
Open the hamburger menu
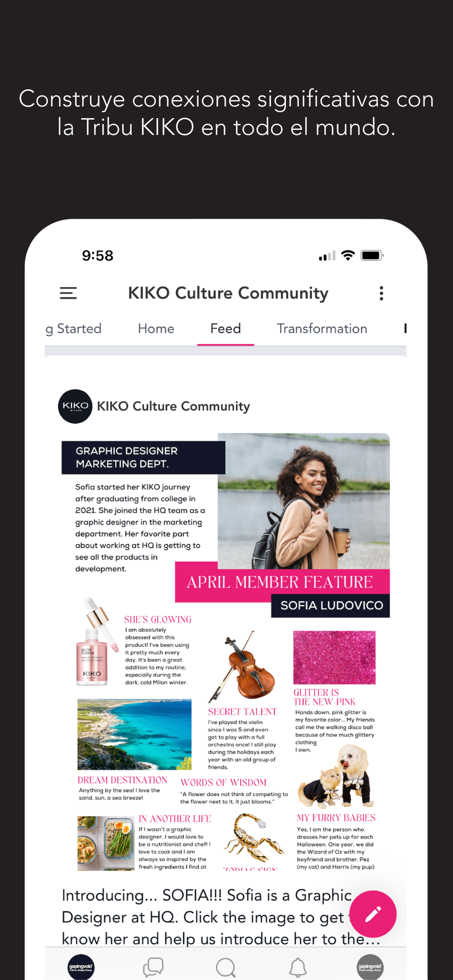tap(68, 293)
